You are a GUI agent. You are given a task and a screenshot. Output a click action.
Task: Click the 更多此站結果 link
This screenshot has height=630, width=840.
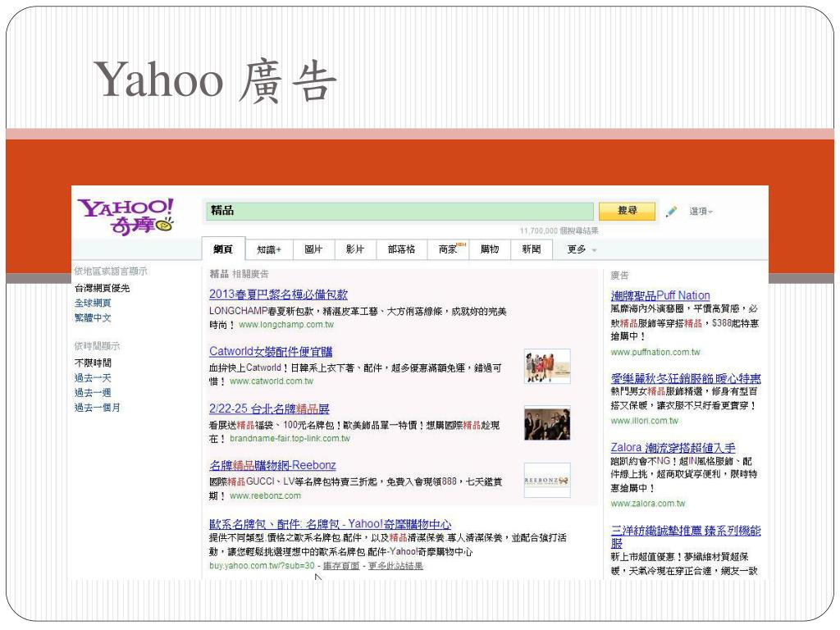tap(395, 566)
